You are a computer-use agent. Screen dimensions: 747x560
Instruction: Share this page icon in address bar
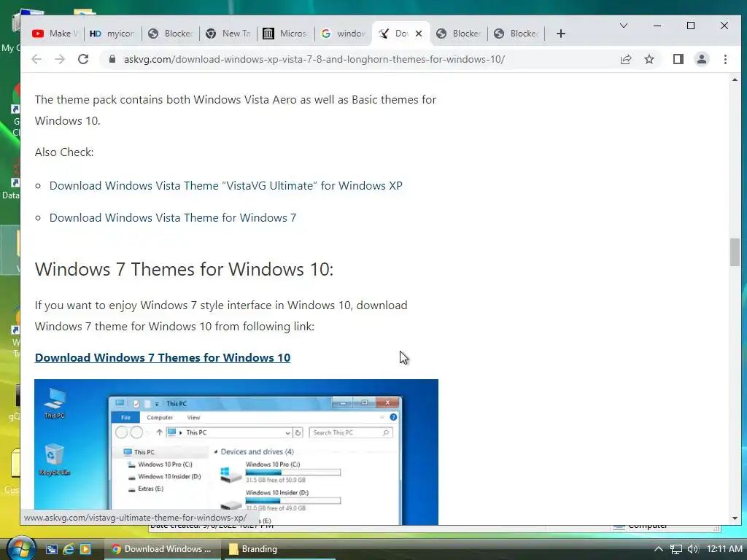click(625, 59)
